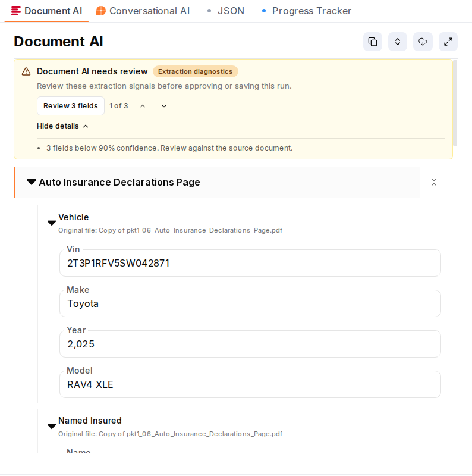Collapse the Auto Insurance Declarations Page triangle
The image size is (472, 476).
(x=32, y=182)
